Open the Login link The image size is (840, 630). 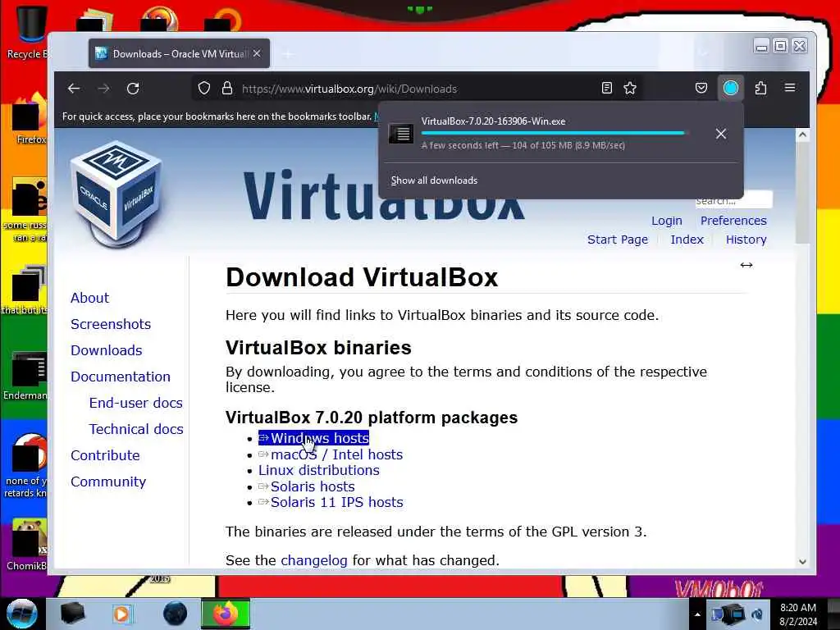coord(666,221)
